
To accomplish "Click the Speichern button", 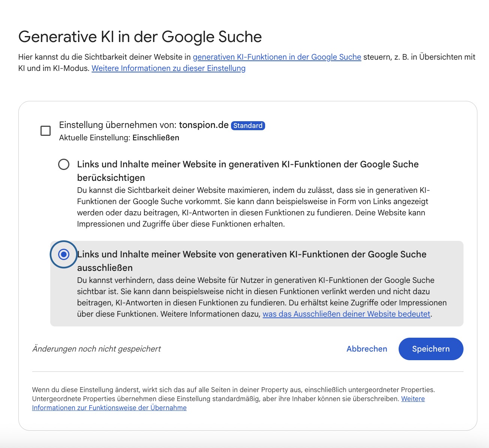I will click(431, 349).
